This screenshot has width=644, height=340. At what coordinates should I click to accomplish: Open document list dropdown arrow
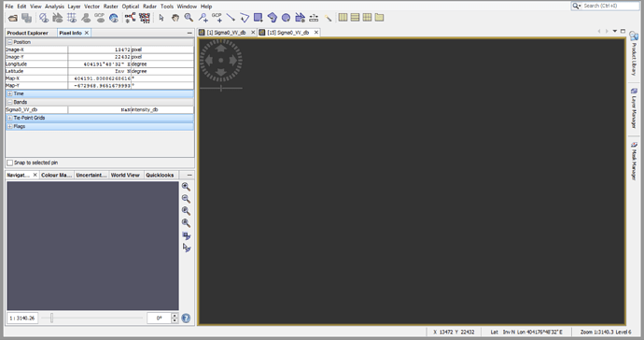pyautogui.click(x=615, y=31)
